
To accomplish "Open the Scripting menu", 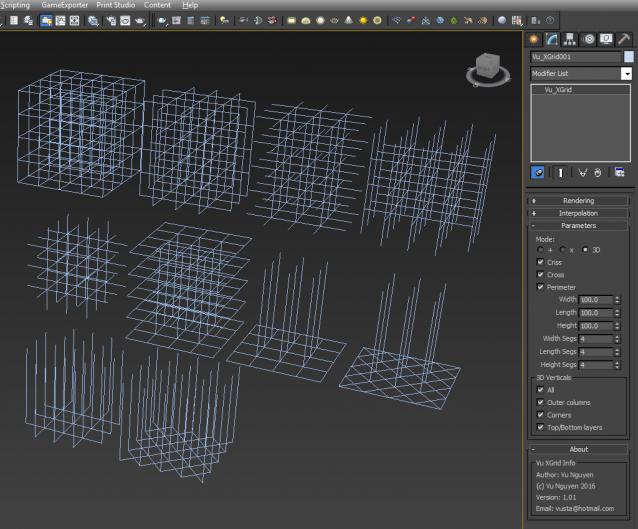I will [x=15, y=5].
